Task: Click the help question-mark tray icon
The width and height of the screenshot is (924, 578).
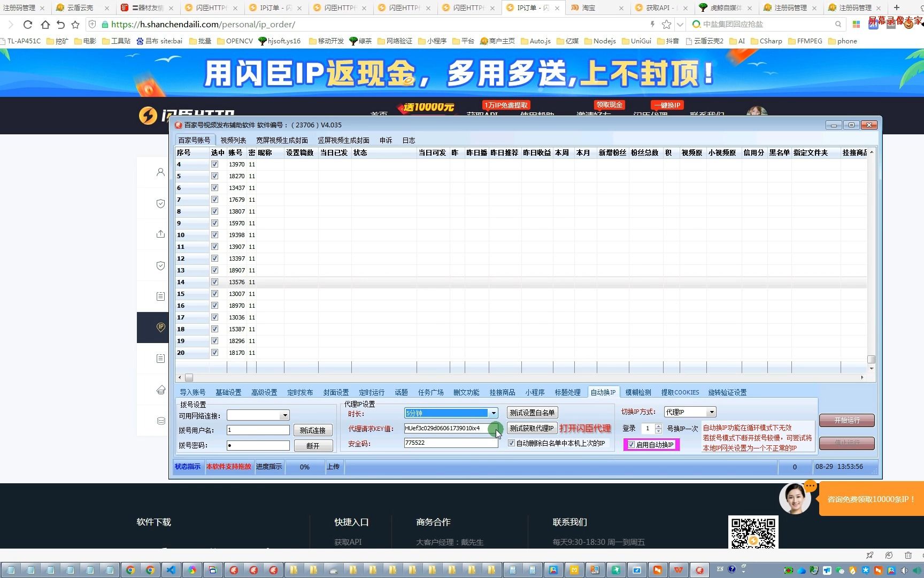Action: coord(731,569)
